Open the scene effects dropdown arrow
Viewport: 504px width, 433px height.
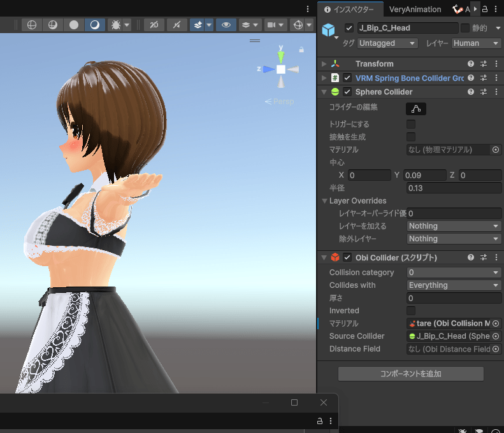point(209,25)
